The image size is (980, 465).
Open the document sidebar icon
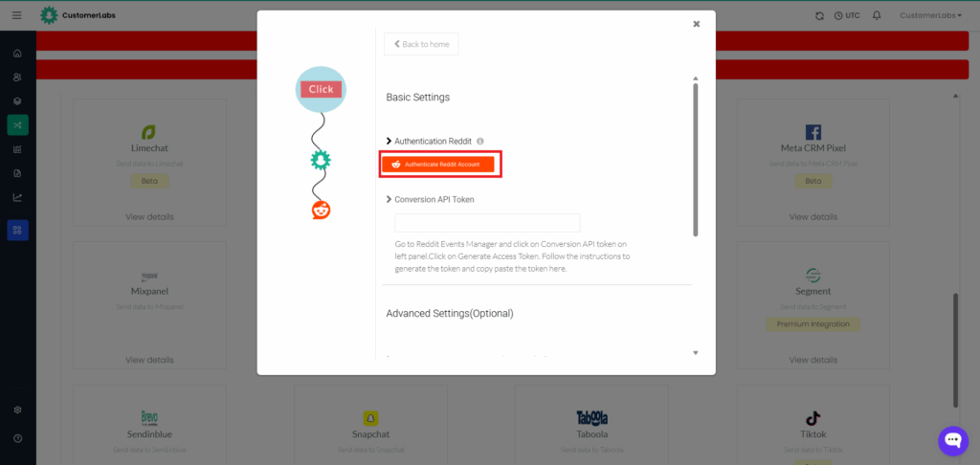(17, 173)
